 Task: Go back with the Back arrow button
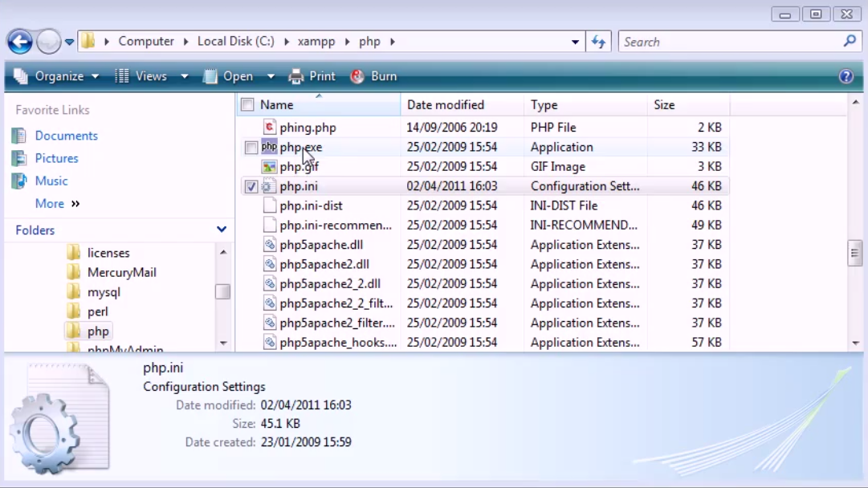click(20, 42)
